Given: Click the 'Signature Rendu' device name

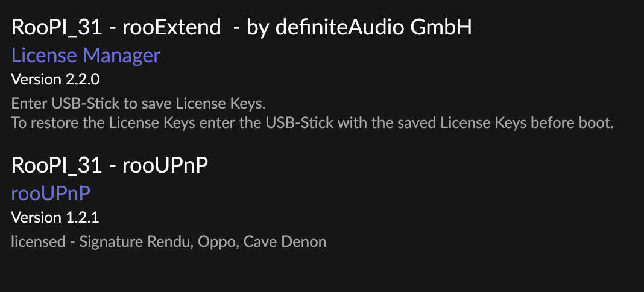Looking at the screenshot, I should coord(135,242).
